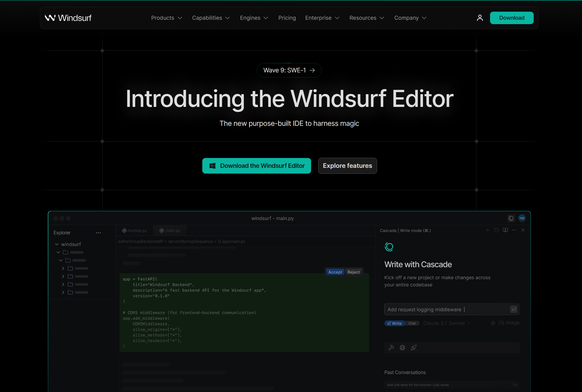The image size is (582, 392).
Task: Click the app/main.py breadcrumb
Action: 232,242
